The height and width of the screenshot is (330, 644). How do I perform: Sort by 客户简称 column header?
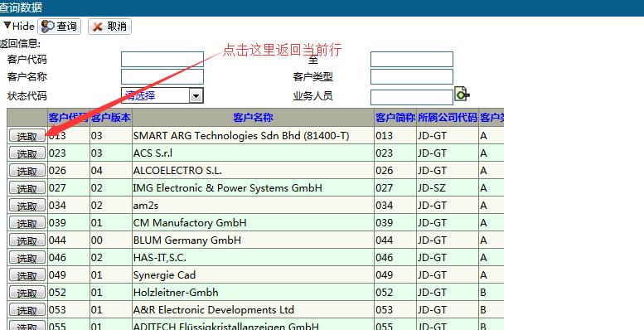[x=395, y=118]
